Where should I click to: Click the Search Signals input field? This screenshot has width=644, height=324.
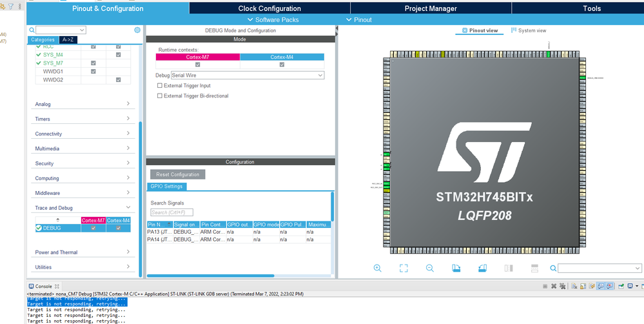coord(171,212)
